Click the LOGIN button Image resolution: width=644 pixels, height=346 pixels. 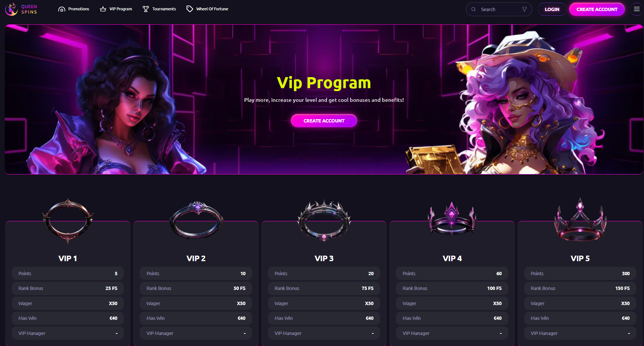[x=552, y=9]
